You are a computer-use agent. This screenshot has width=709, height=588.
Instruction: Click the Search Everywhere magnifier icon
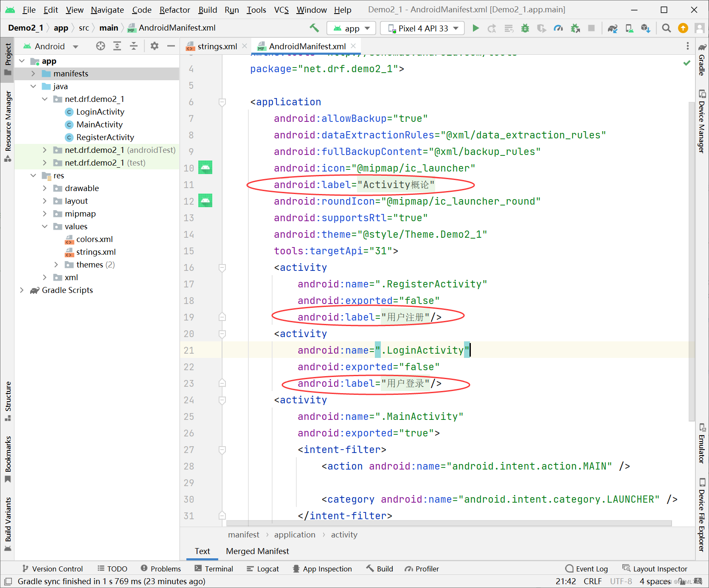tap(666, 28)
